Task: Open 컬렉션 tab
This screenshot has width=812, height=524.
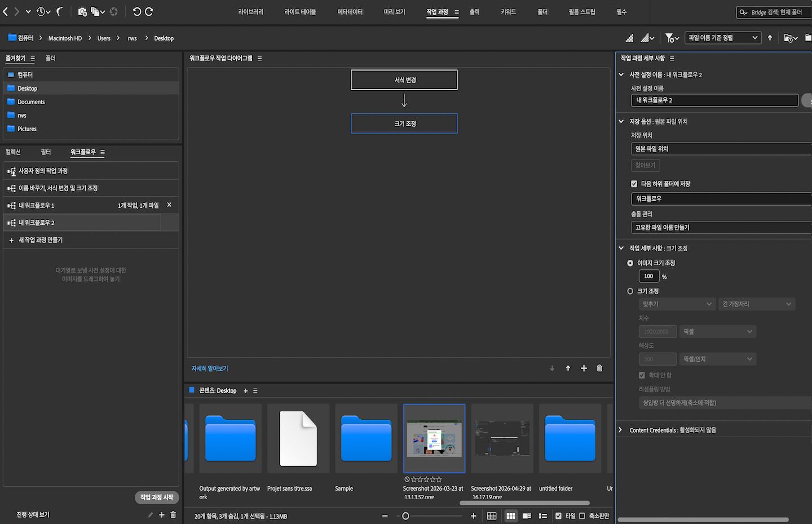Action: pos(13,152)
